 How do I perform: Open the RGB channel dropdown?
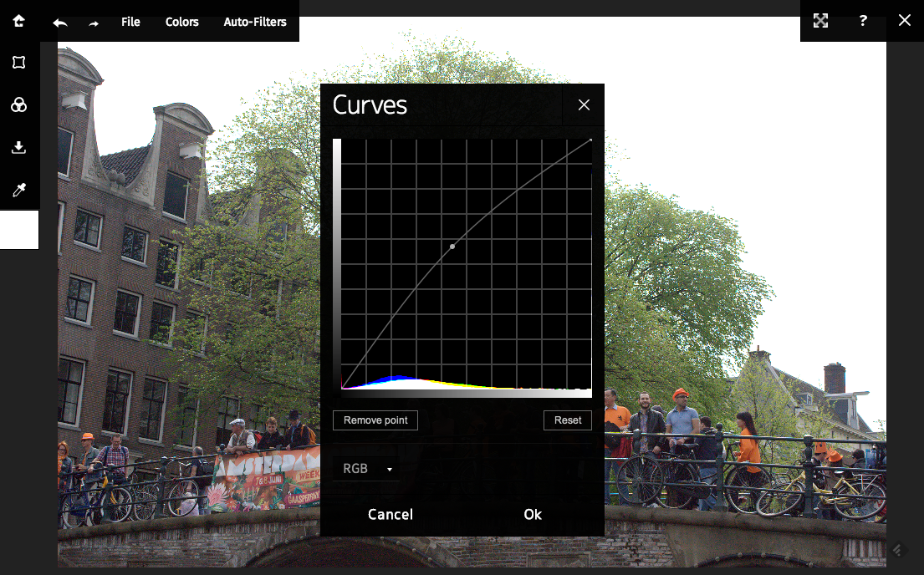pos(366,468)
